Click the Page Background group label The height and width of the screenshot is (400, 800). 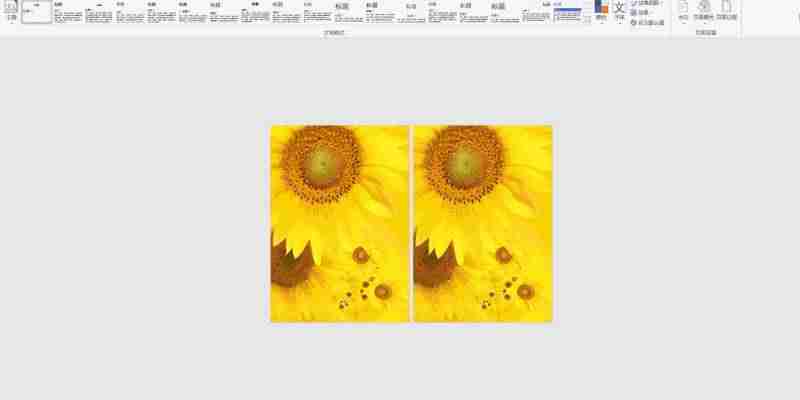point(706,33)
